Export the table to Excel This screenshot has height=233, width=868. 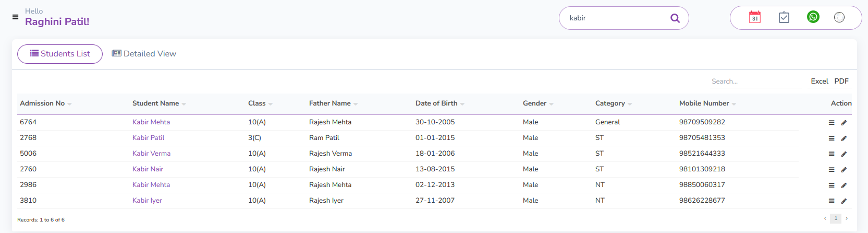pyautogui.click(x=819, y=81)
